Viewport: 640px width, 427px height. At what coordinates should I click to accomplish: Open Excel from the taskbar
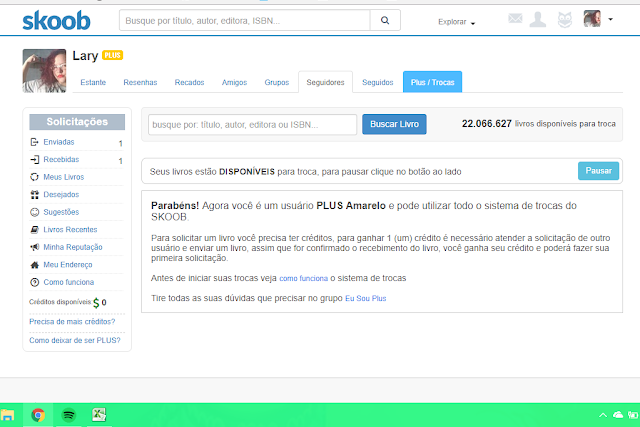(x=99, y=415)
